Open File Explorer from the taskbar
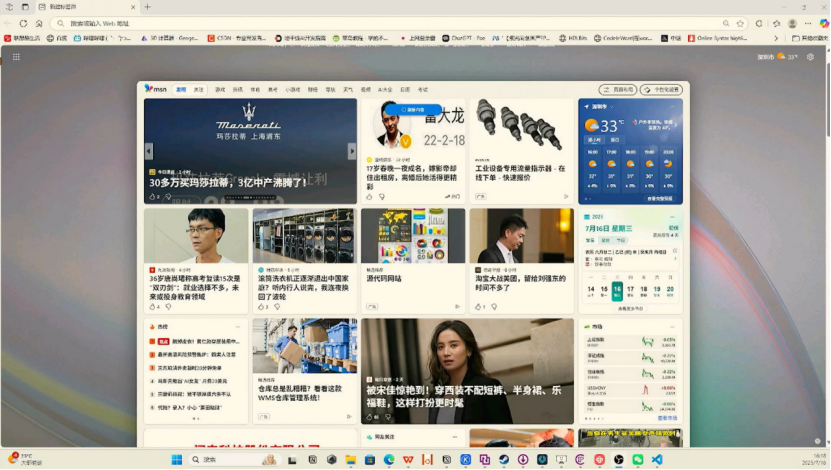Screen dimensions: 831x470 [x=350, y=459]
